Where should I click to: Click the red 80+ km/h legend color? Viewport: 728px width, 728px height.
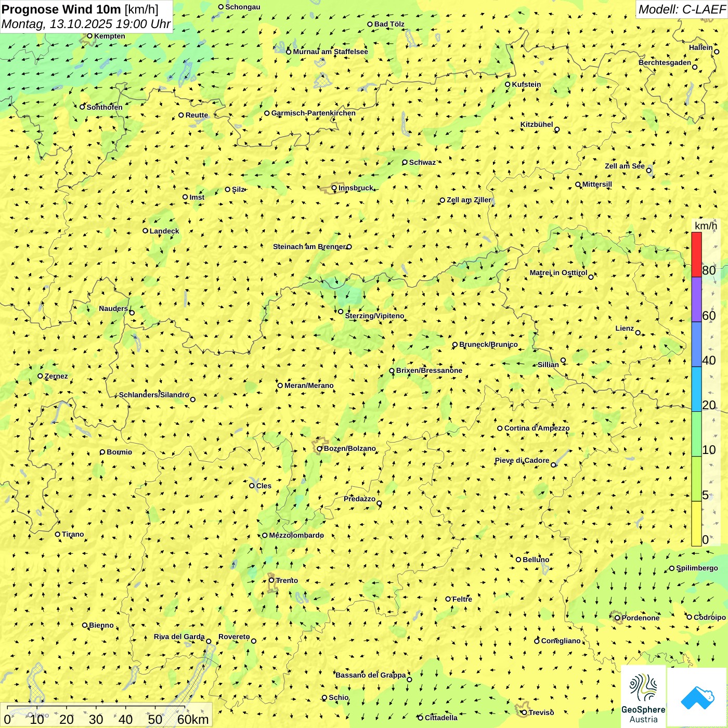[696, 254]
